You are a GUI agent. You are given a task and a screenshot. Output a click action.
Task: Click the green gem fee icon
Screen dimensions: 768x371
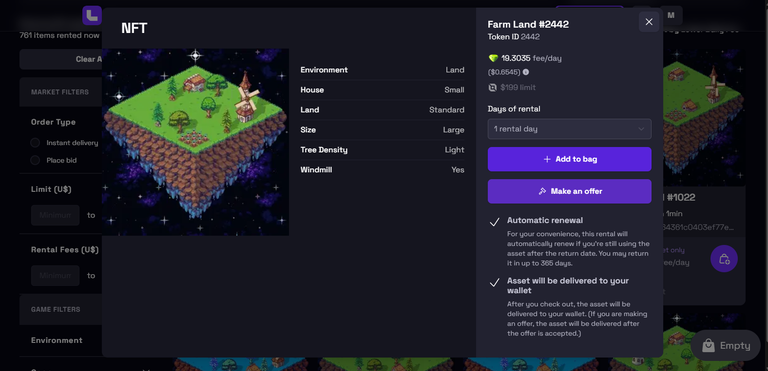(x=493, y=58)
